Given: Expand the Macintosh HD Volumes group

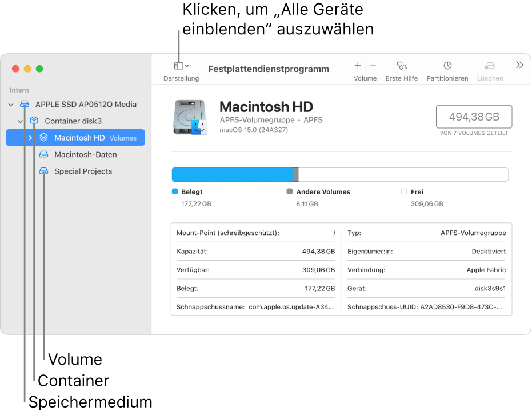Looking at the screenshot, I should click(x=30, y=138).
